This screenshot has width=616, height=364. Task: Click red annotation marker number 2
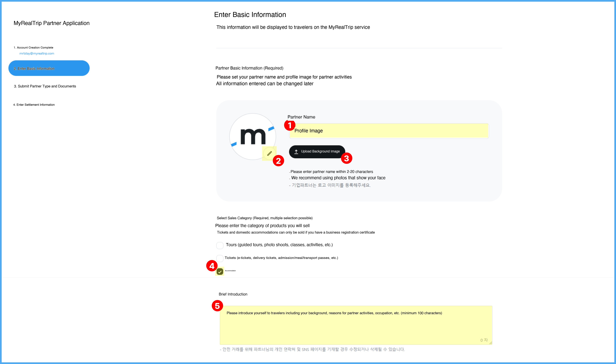click(278, 161)
